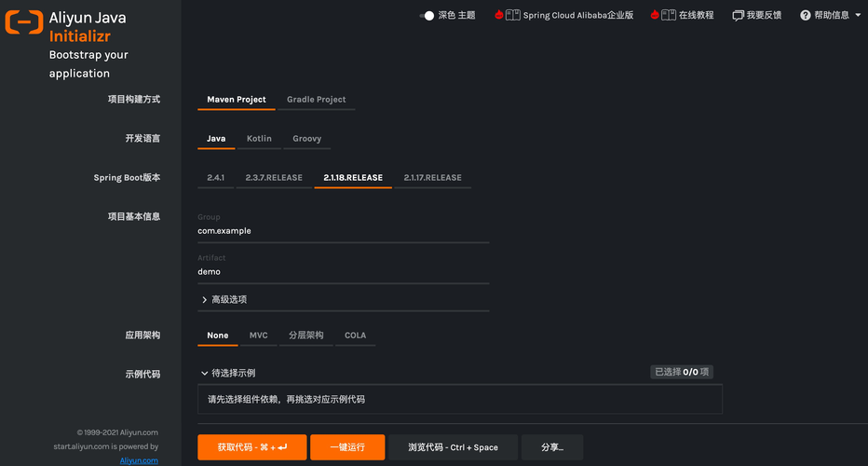This screenshot has height=466, width=868.
Task: Select Spring Boot version 2.3.7.RELEASE
Action: pos(274,178)
